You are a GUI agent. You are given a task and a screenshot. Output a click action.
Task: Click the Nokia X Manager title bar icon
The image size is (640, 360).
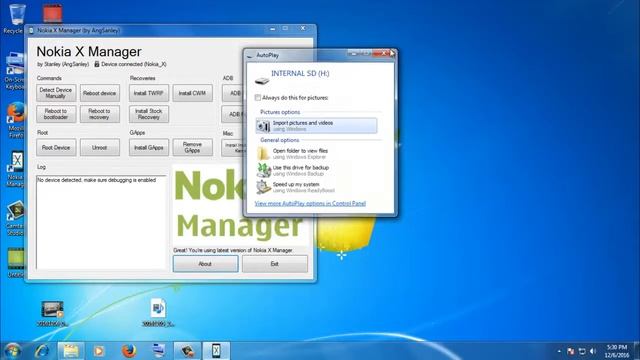click(31, 30)
